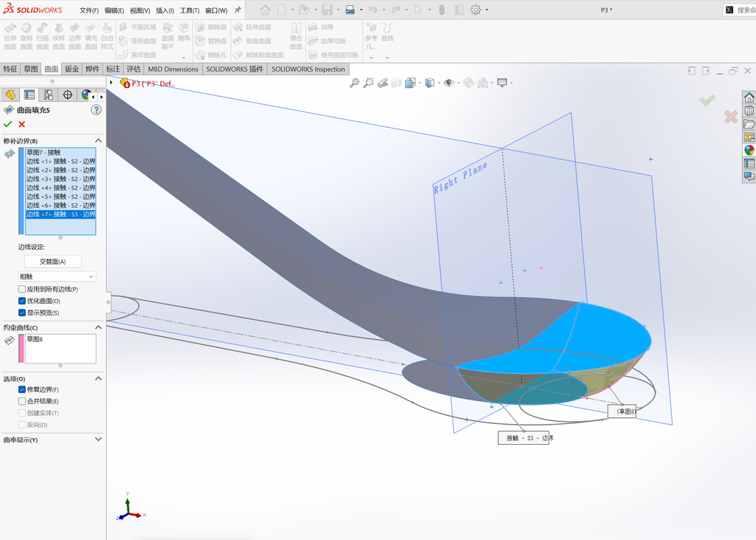Viewport: 756px width, 540px height.
Task: Click the 搜索命令 search box
Action: pyautogui.click(x=741, y=10)
